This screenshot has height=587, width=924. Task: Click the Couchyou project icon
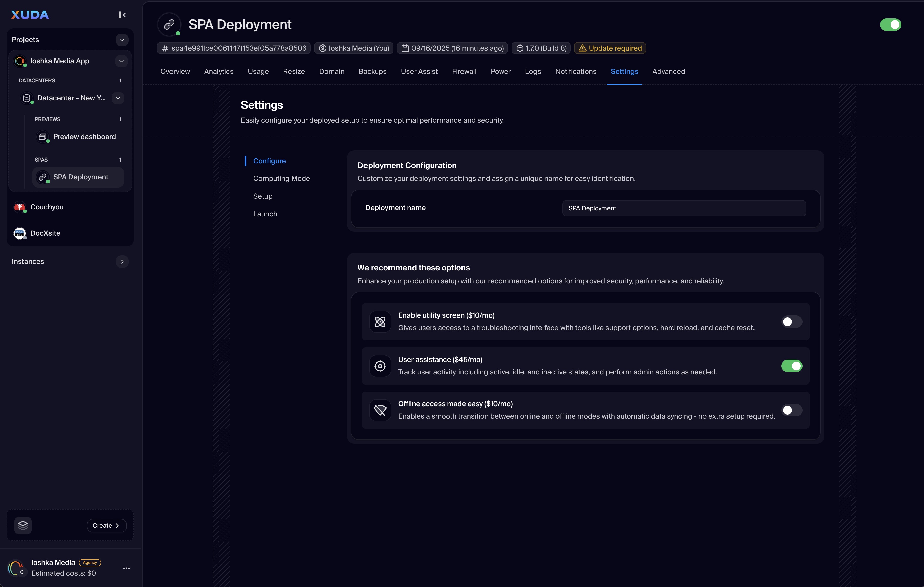coord(19,207)
